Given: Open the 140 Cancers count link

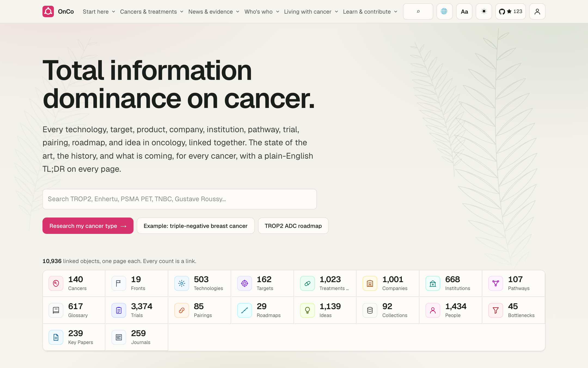Looking at the screenshot, I should (74, 283).
